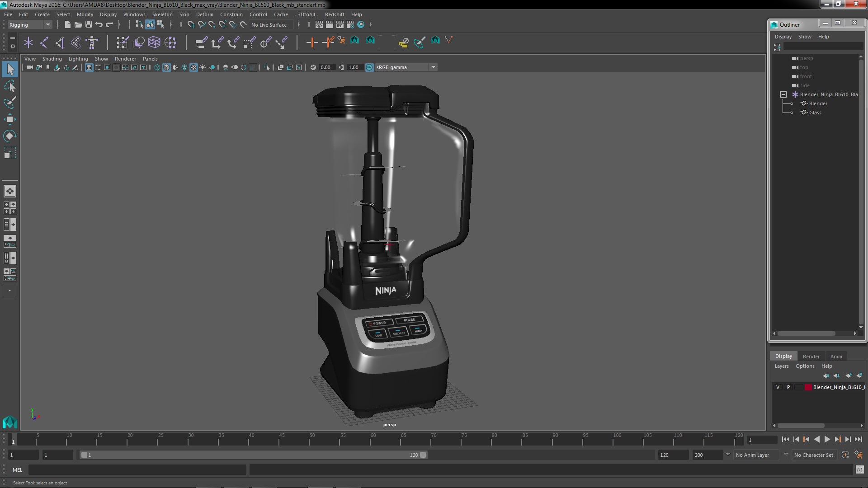Select the arrow Select Tool in toolbox
The image size is (868, 488).
10,69
